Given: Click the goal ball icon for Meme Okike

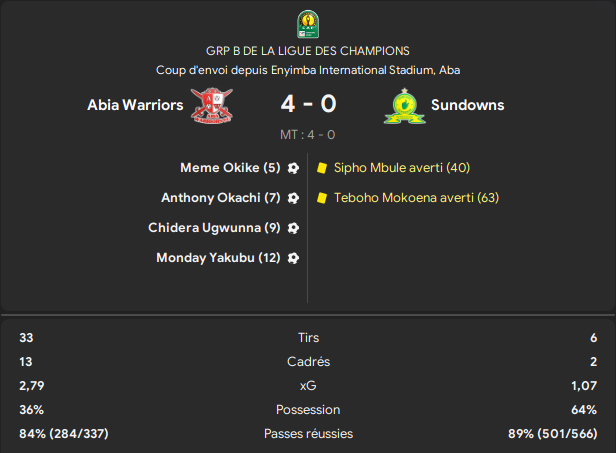Looking at the screenshot, I should click(293, 168).
